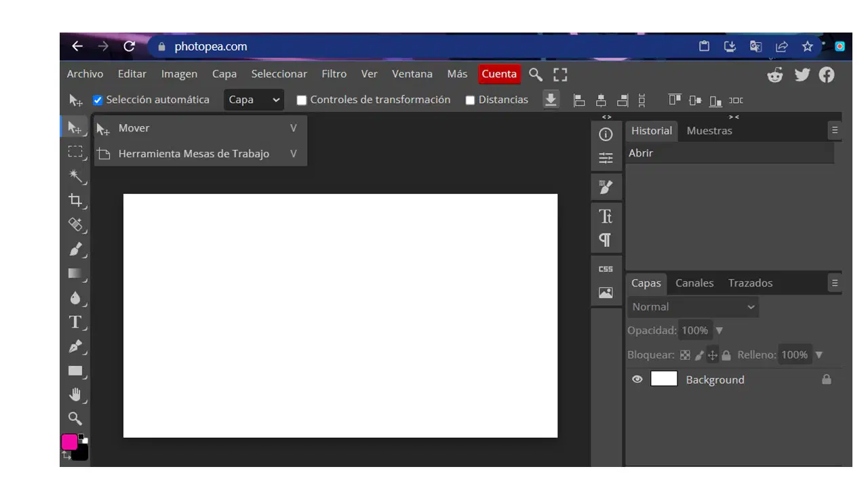Screen dimensions: 868x488
Task: Choose Herramienta Mesas de Trabajo
Action: (x=201, y=154)
